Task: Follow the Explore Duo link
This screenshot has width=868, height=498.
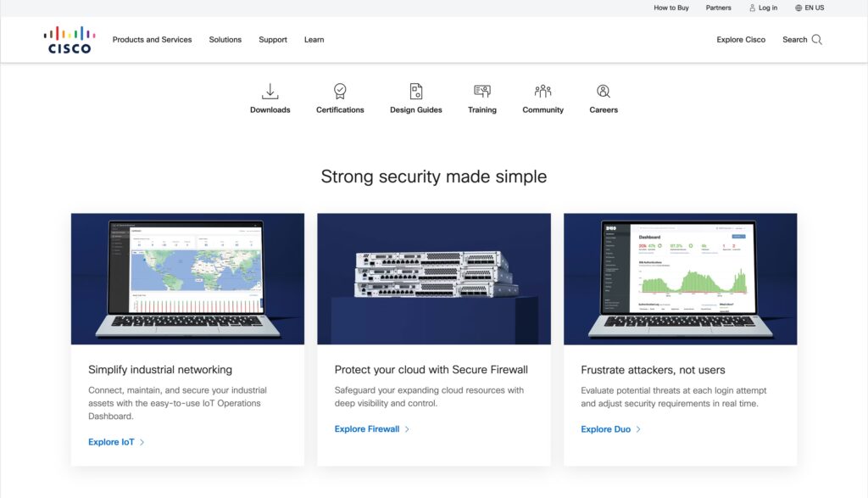Action: 605,428
